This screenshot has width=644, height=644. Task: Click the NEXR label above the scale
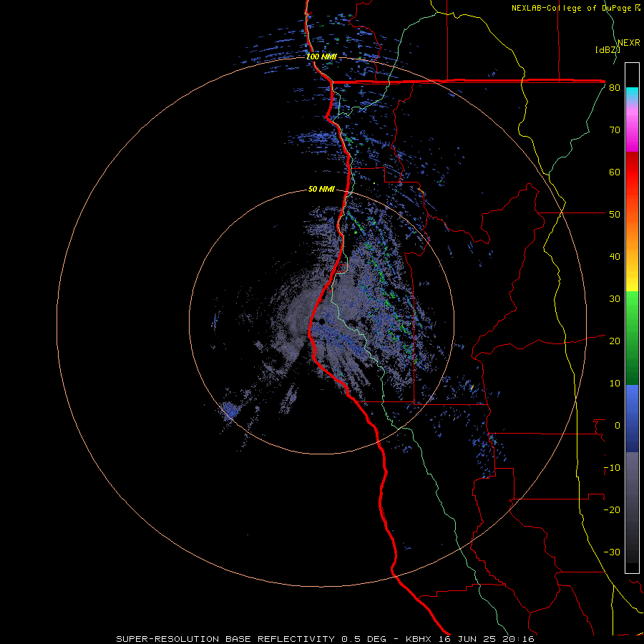coord(629,43)
